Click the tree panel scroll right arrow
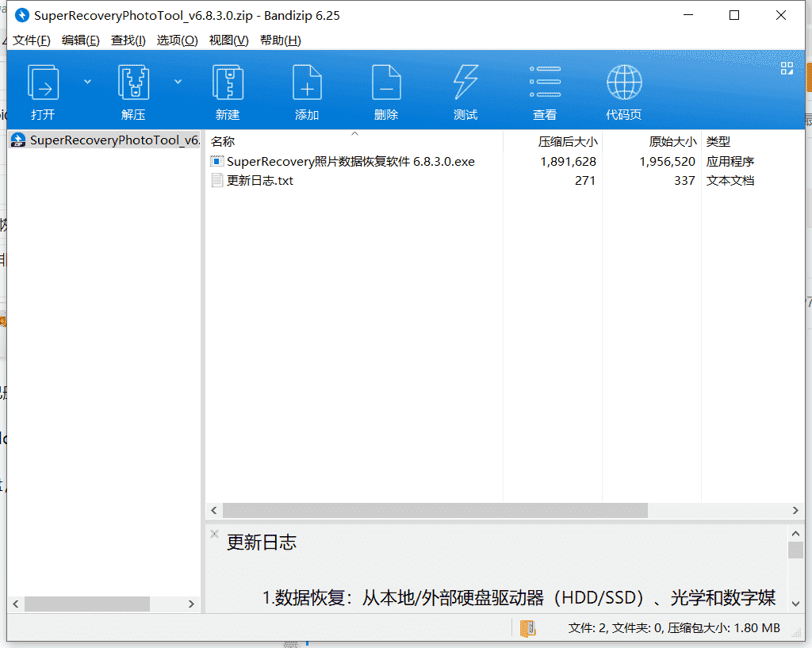 tap(191, 604)
